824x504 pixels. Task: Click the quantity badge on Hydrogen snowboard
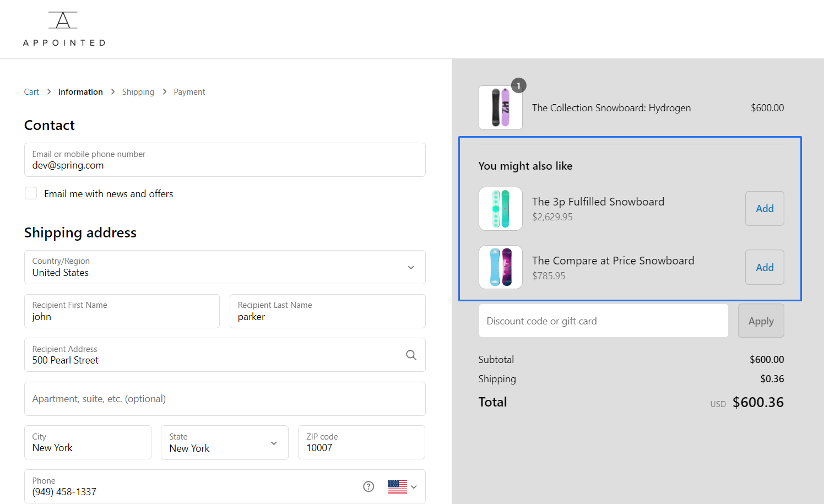click(519, 86)
